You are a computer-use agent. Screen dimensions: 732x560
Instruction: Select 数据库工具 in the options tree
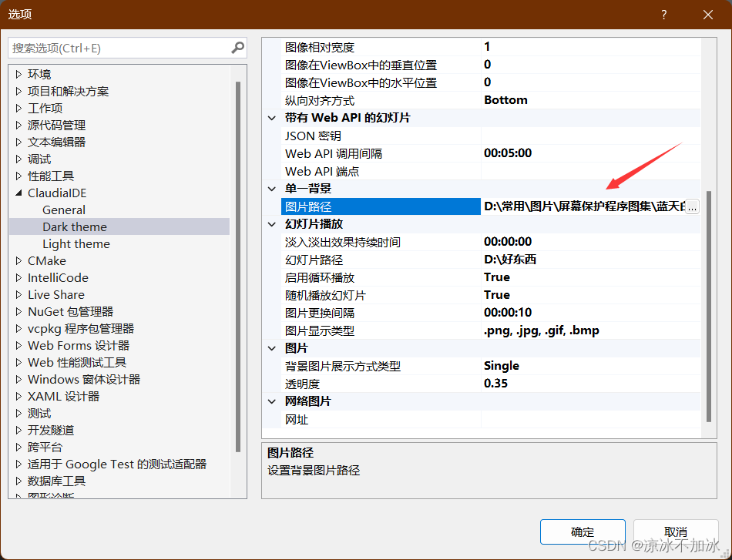(56, 481)
